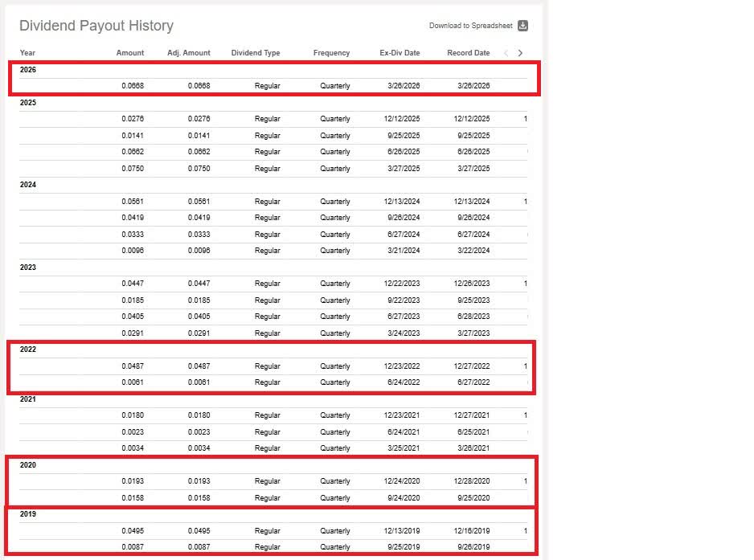Click the download spreadsheet icon
The height and width of the screenshot is (560, 754).
[x=522, y=26]
